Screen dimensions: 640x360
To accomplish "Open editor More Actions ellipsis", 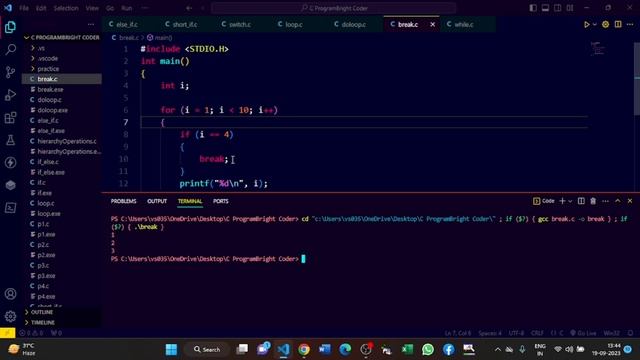I will 630,24.
